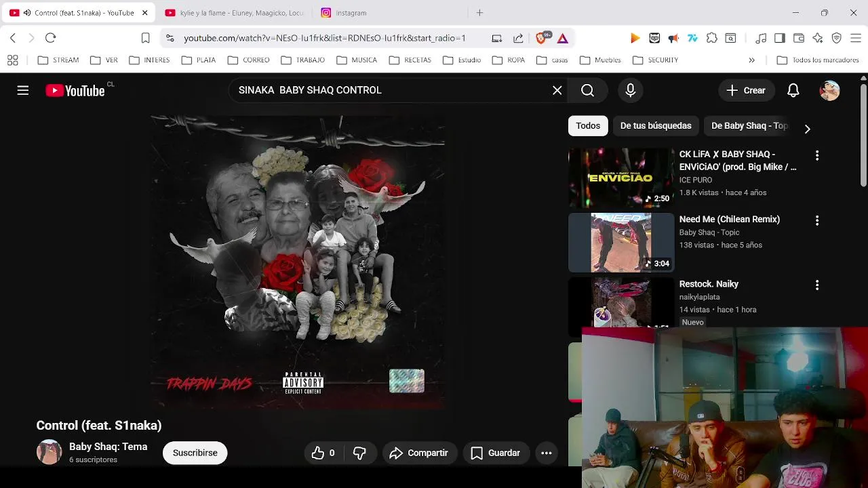Click the orange play extension icon
Image resolution: width=868 pixels, height=488 pixels.
[635, 38]
